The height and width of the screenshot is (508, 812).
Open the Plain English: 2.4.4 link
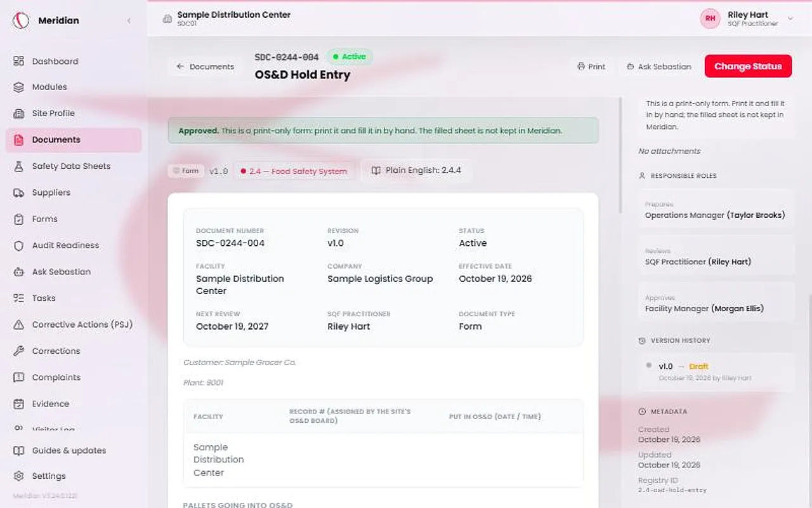[x=416, y=170]
